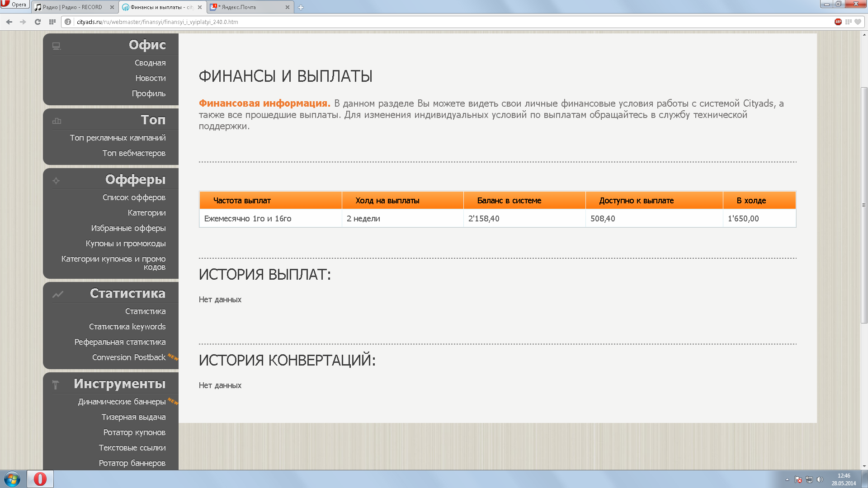The width and height of the screenshot is (868, 488).
Task: Click the address bar URL field
Action: 452,22
